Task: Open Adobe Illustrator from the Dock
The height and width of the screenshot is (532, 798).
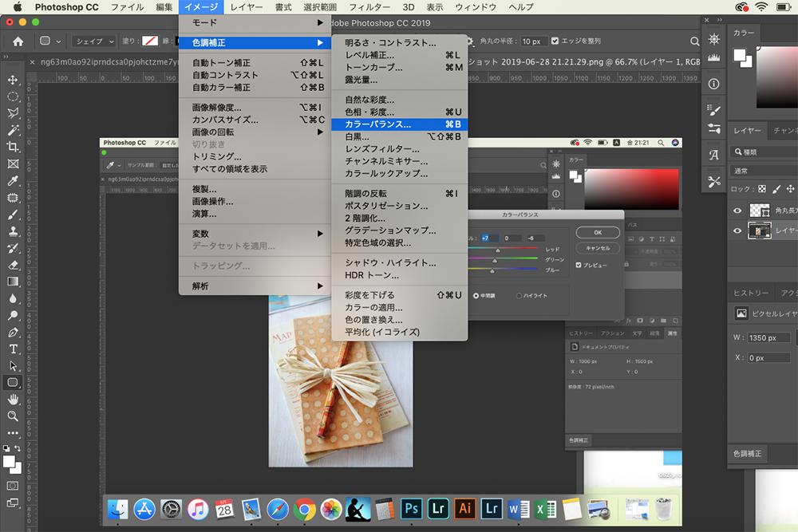Action: [x=464, y=509]
